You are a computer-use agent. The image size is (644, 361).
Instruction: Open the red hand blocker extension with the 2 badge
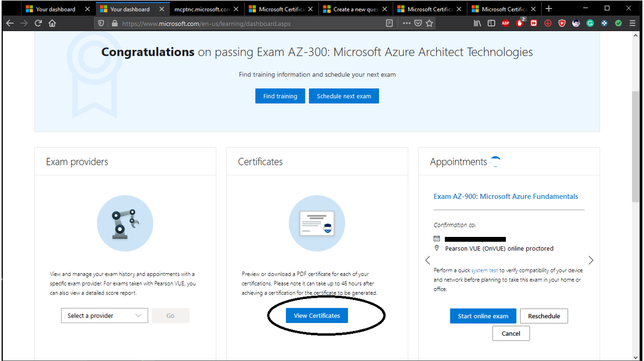click(520, 23)
